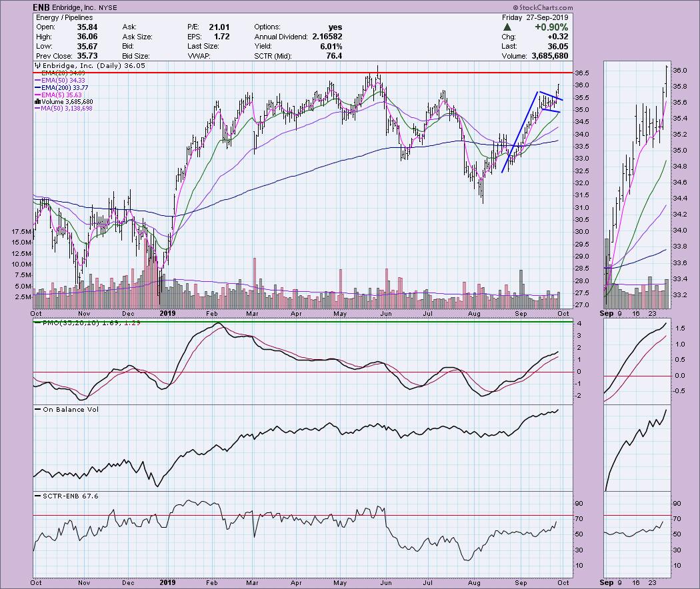Click the 2019 label on the top time axis
700x589 pixels.
click(168, 314)
